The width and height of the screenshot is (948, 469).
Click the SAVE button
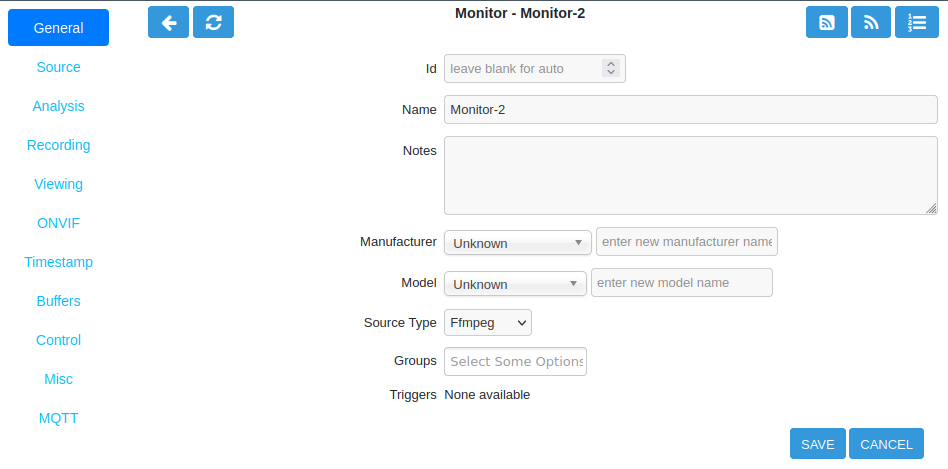[x=818, y=444]
